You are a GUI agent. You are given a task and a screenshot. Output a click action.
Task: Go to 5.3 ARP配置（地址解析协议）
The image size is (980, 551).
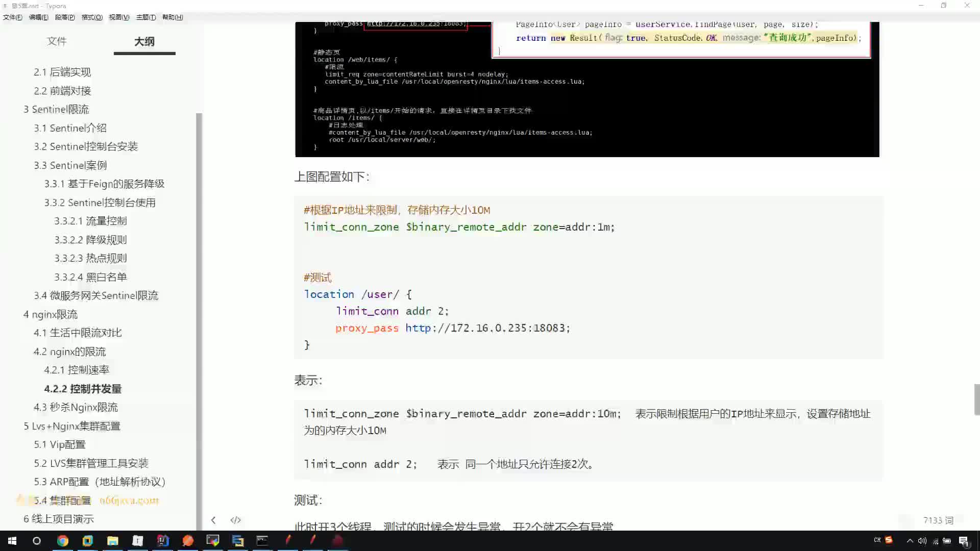[100, 482]
